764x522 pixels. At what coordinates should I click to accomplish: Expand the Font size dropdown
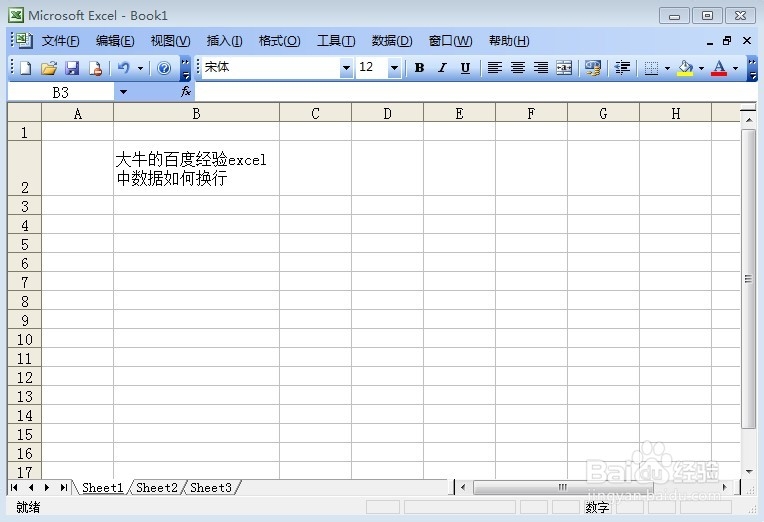coord(394,68)
